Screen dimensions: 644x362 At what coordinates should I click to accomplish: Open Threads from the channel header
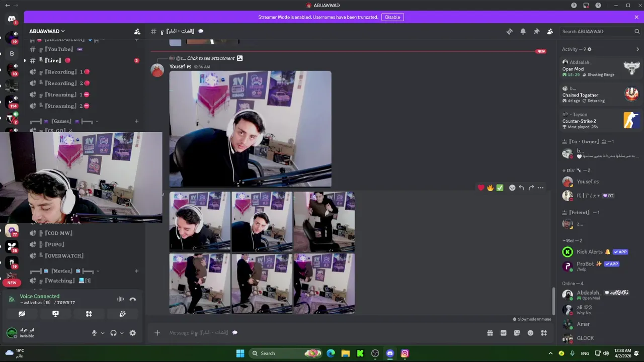(x=509, y=31)
